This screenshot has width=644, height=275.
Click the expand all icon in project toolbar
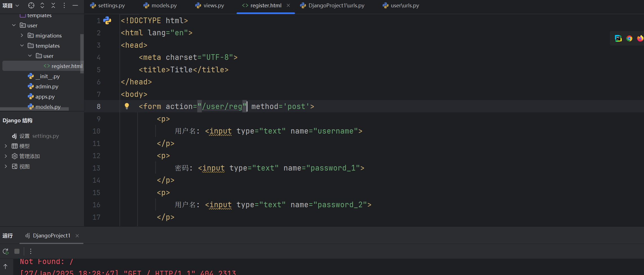(x=42, y=5)
